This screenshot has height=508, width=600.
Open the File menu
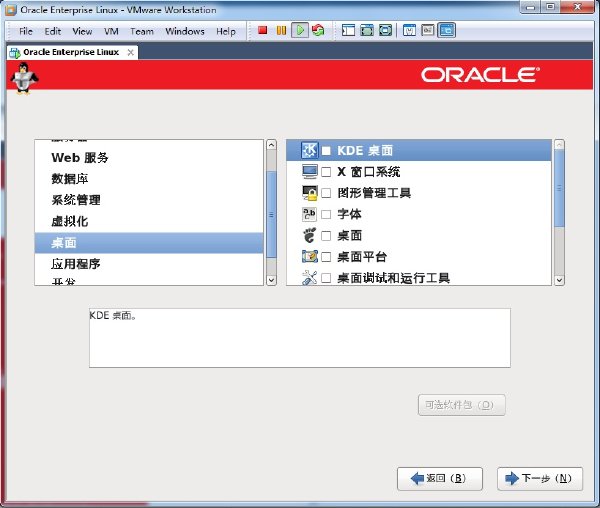26,31
